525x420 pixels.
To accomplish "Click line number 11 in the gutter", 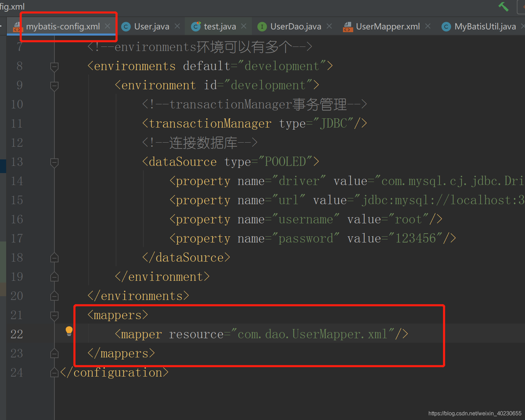I will (x=17, y=123).
